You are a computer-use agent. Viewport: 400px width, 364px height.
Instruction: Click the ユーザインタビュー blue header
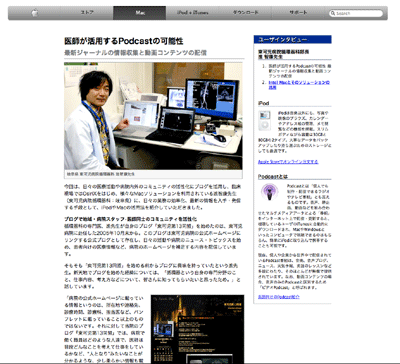pyautogui.click(x=292, y=39)
